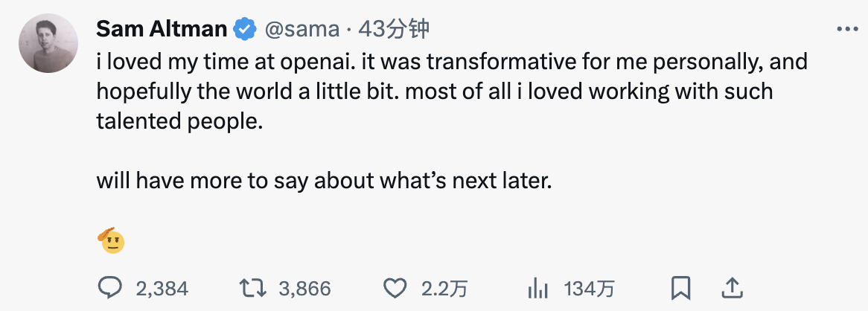Viewport: 868px width, 311px height.
Task: Repost using the retweet arrows icon
Action: point(252,288)
